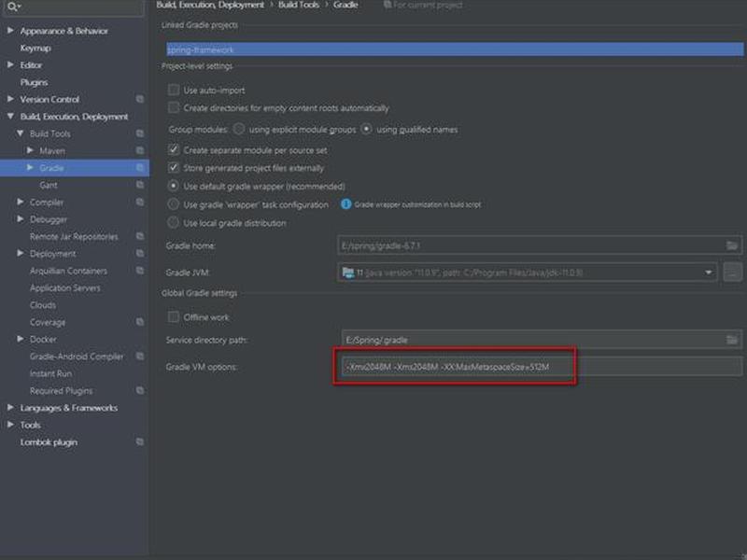Viewport: 747px width, 560px height.
Task: Click the browse button next to Gradle JVM
Action: click(733, 273)
